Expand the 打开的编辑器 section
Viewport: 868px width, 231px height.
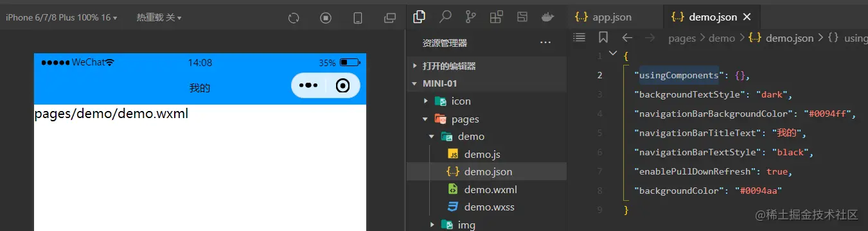click(x=486, y=66)
